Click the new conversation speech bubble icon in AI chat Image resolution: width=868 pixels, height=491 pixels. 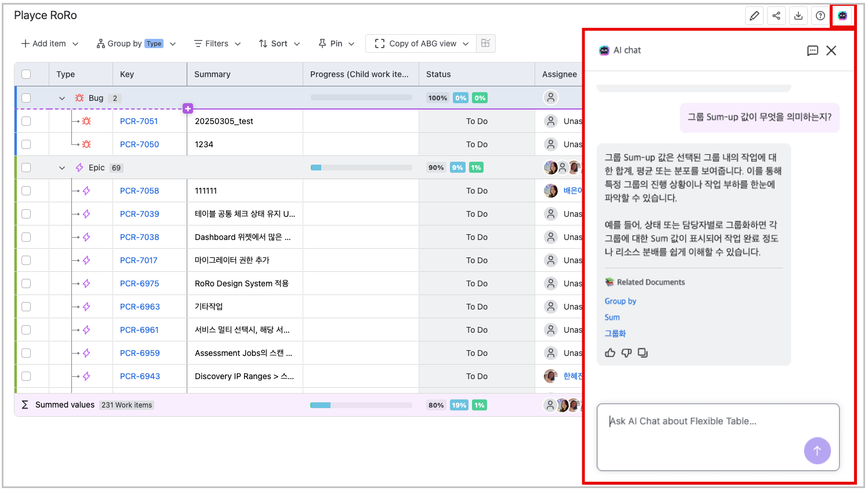point(812,50)
